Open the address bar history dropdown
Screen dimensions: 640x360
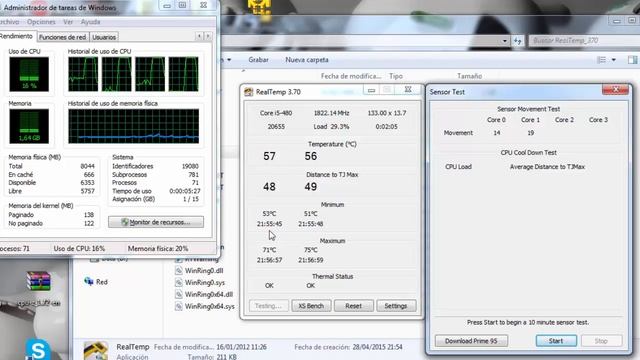pyautogui.click(x=504, y=41)
